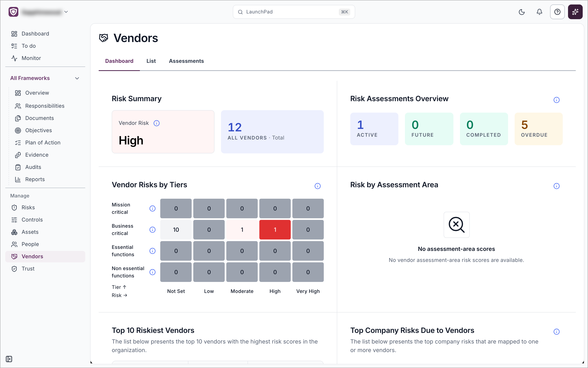588x368 pixels.
Task: Switch to the List tab
Action: pos(151,61)
